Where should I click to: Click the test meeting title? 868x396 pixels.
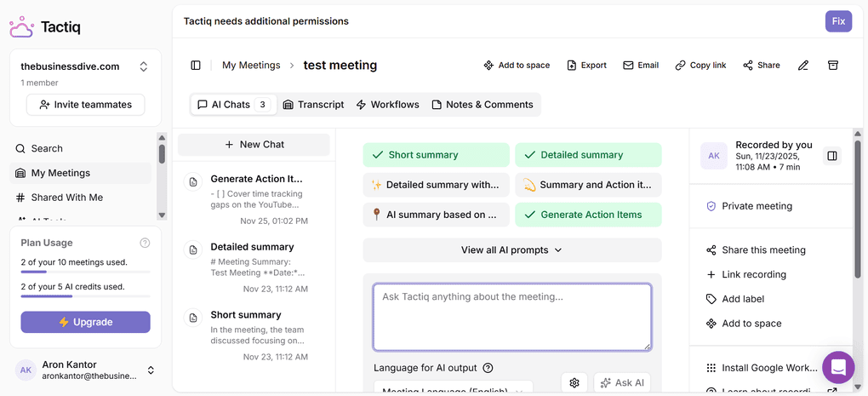click(340, 66)
